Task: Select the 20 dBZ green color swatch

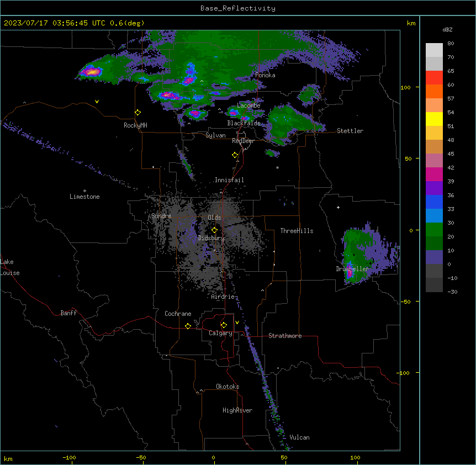Action: [434, 230]
